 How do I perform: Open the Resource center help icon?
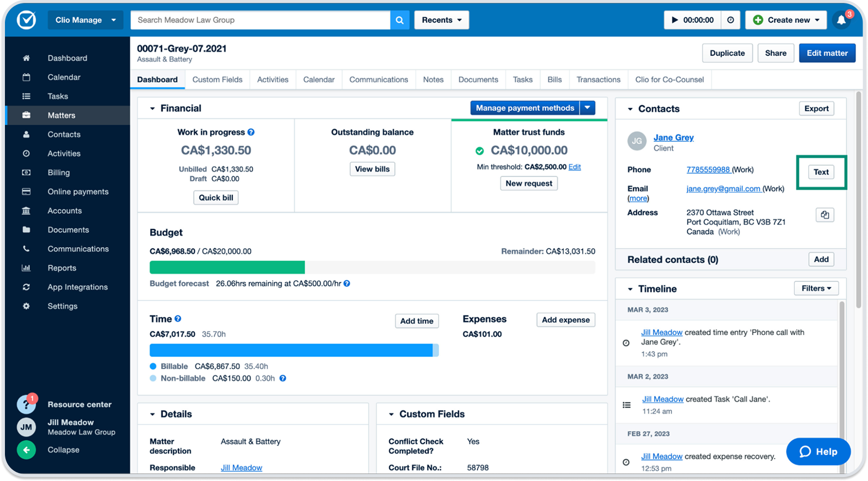click(26, 404)
